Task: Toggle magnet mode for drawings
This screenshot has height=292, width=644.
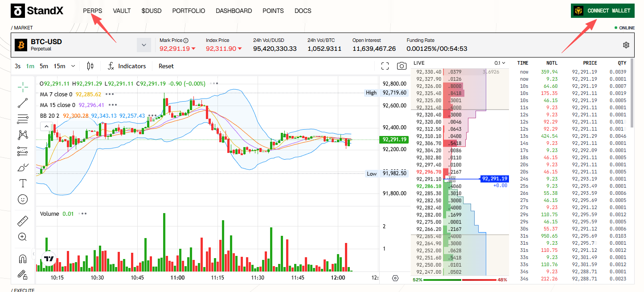Action: tap(23, 259)
